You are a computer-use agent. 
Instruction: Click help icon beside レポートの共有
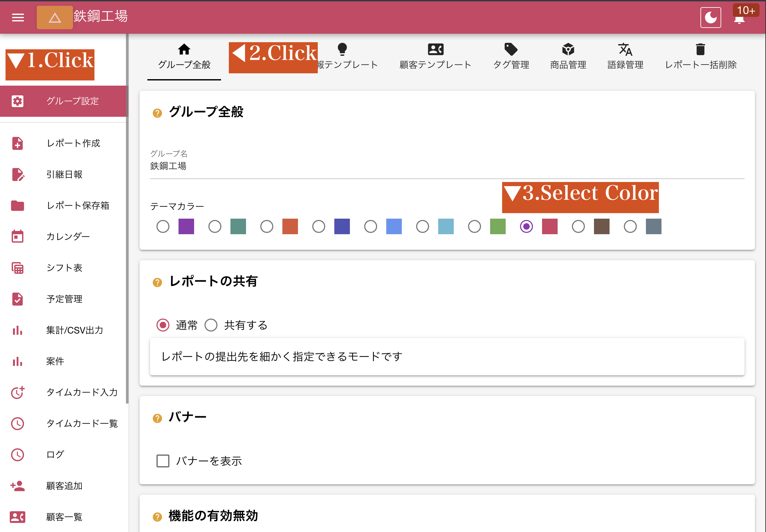(x=157, y=282)
